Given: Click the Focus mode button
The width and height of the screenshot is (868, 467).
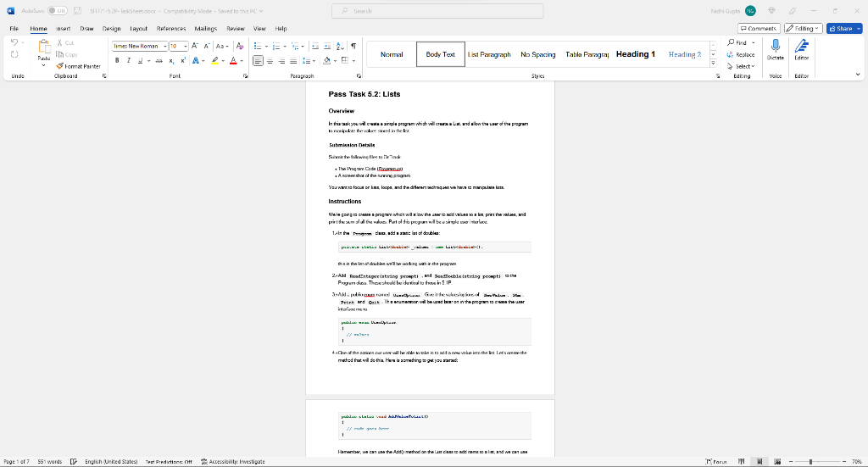Looking at the screenshot, I should (716, 461).
